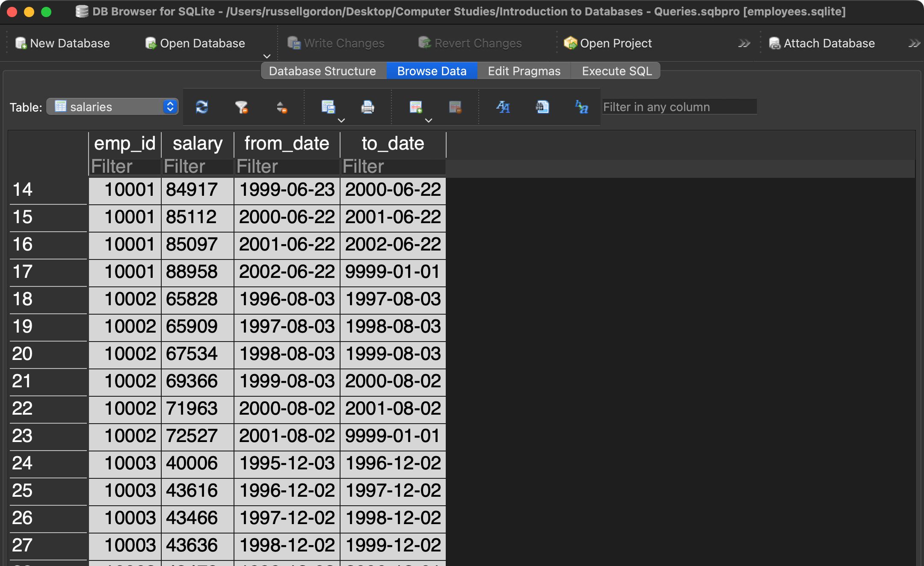This screenshot has height=566, width=924.
Task: Click the Attach Database button
Action: (x=822, y=43)
